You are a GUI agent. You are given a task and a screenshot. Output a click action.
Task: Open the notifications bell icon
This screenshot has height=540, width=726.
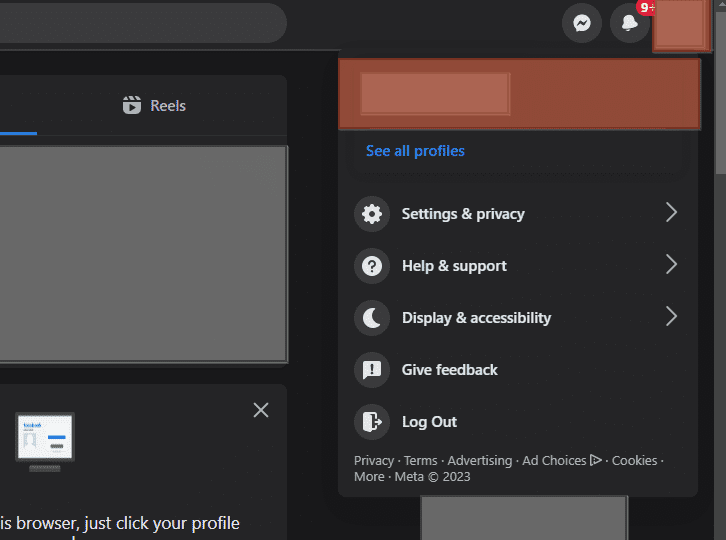click(629, 23)
